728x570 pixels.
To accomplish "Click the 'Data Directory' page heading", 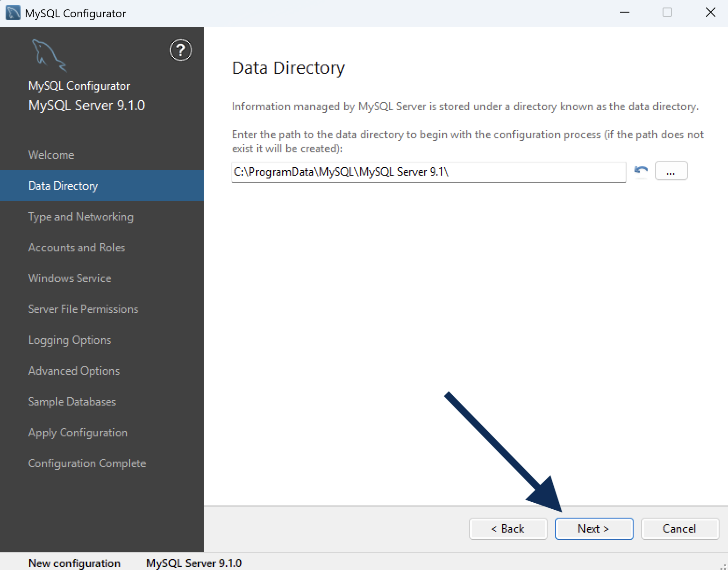I will (288, 68).
